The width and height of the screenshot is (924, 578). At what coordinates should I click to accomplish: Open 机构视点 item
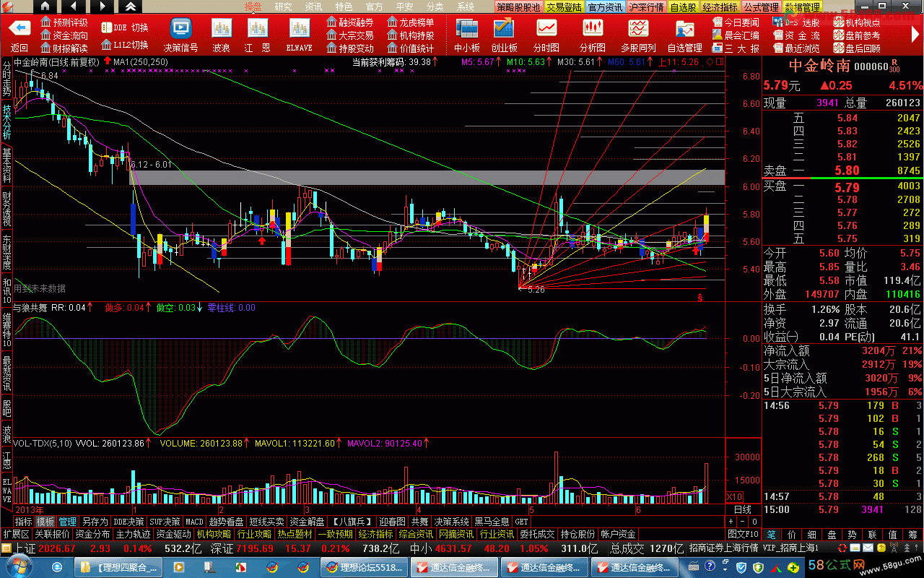point(858,23)
